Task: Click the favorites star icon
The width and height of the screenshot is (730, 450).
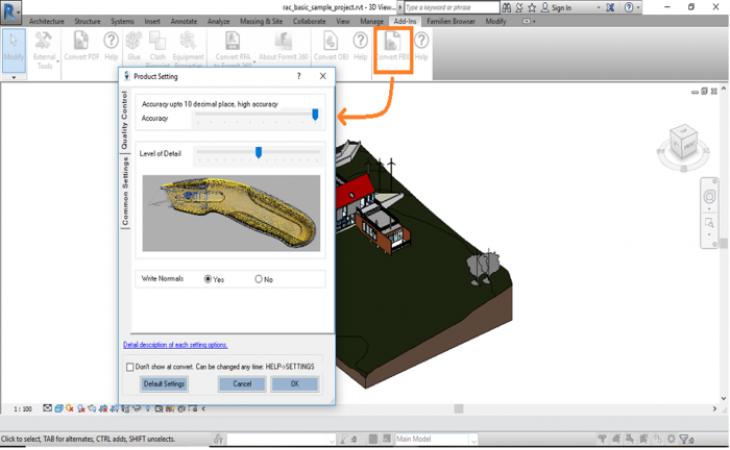Action: click(x=532, y=7)
